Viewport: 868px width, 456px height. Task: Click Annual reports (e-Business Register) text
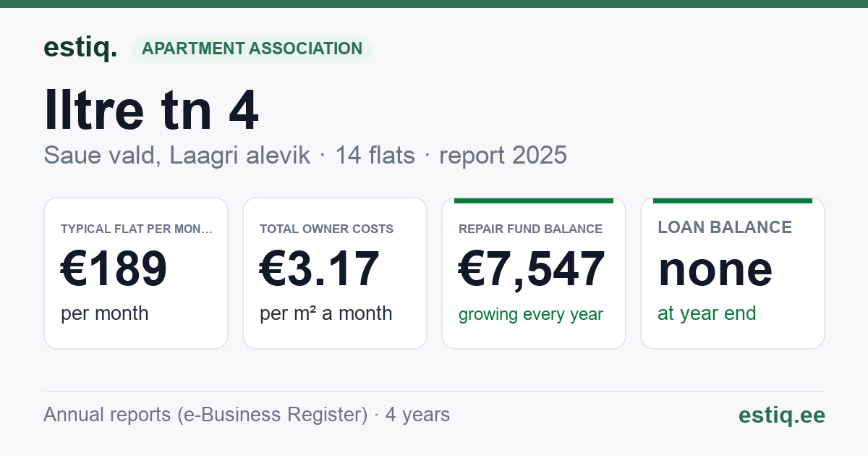click(205, 415)
